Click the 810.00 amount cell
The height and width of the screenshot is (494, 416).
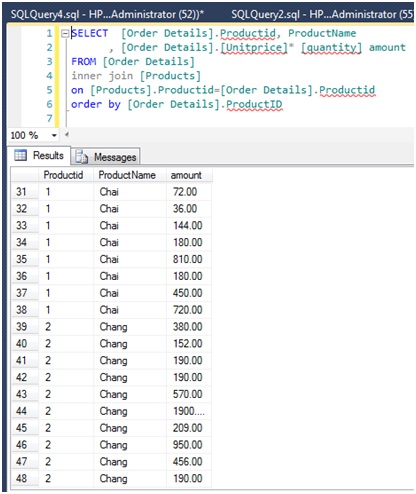pyautogui.click(x=189, y=259)
